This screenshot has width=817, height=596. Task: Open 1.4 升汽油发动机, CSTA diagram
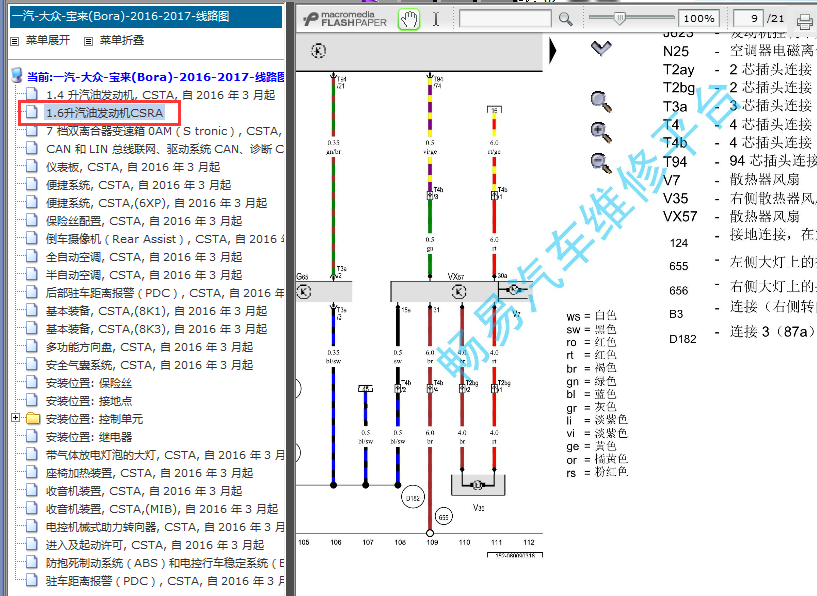pyautogui.click(x=160, y=95)
